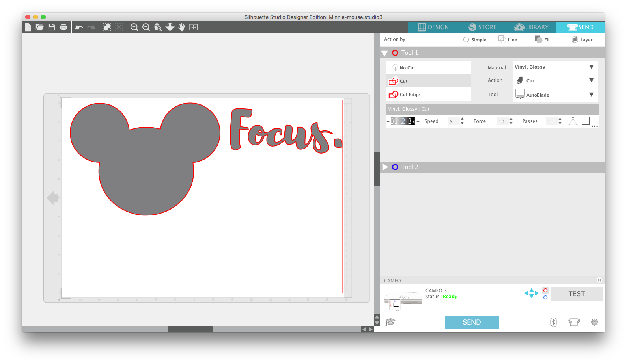627x364 pixels.
Task: Click the vertical canvas scrollbar thumb
Action: pos(377,169)
